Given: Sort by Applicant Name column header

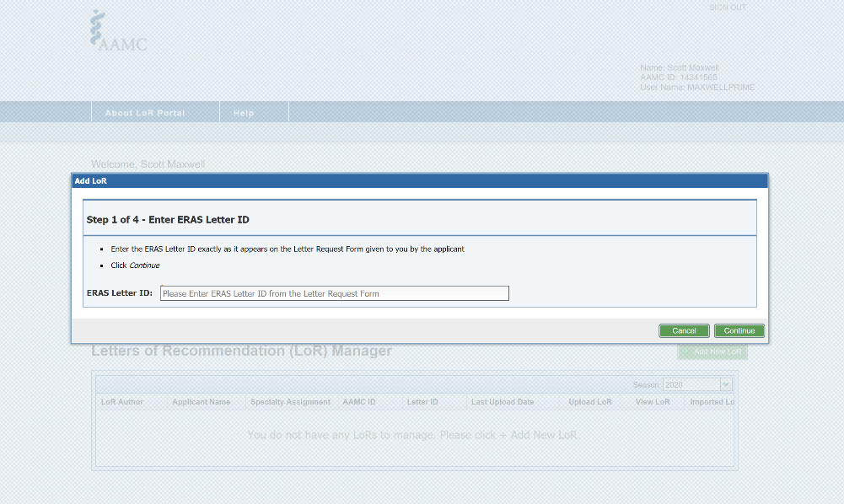Looking at the screenshot, I should (201, 402).
